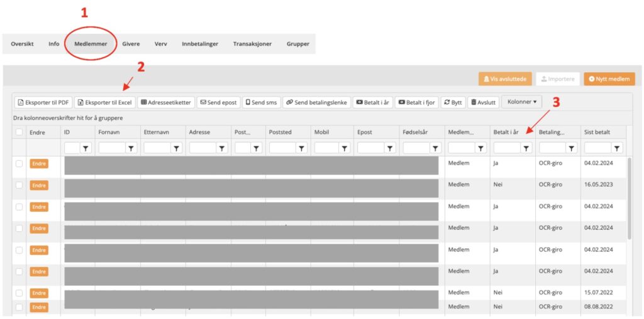This screenshot has height=319, width=644.
Task: Click Eksporter til PDF toolbar button
Action: [x=43, y=102]
